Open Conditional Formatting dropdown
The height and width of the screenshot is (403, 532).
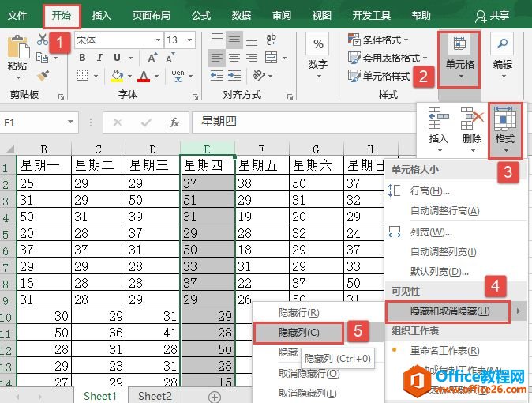tap(378, 40)
